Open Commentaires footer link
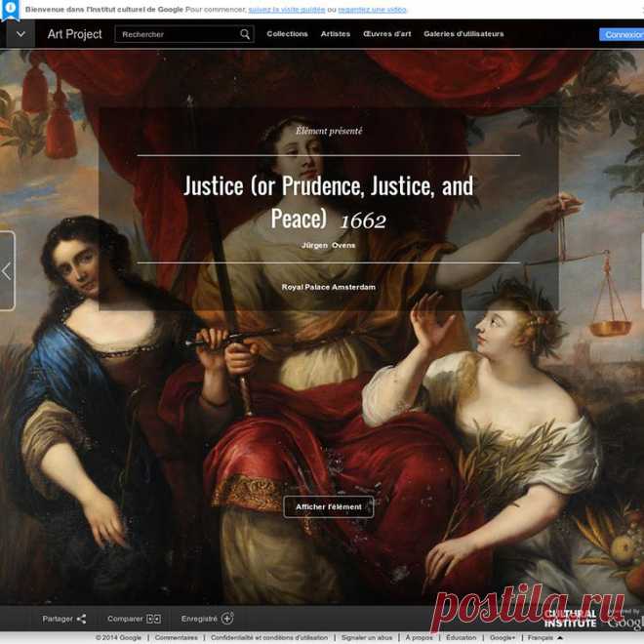Viewport: 644px width, 644px height. pos(177,637)
